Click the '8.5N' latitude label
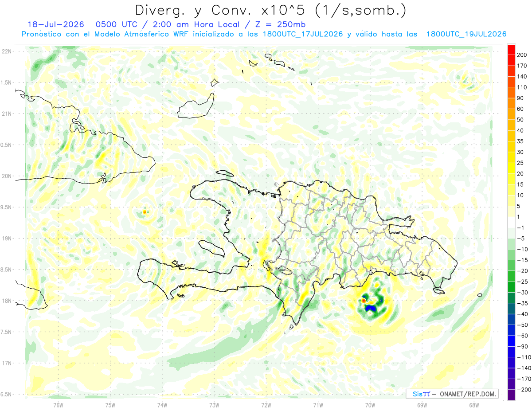This screenshot has width=532, height=411. [7, 270]
